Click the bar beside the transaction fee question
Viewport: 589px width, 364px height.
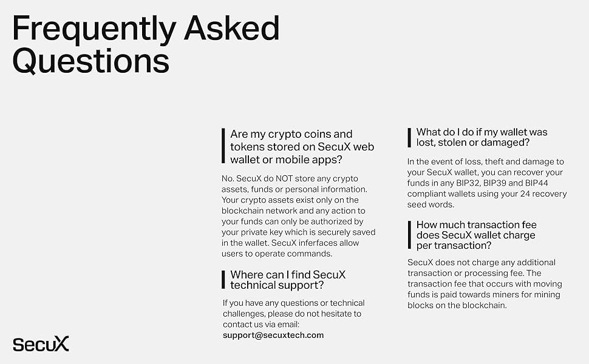[409, 235]
